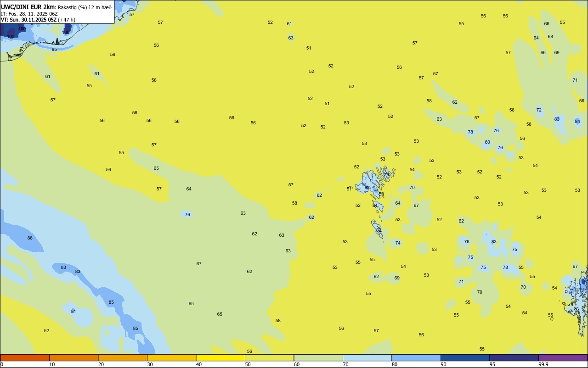Click the valid time line 'VT: Sun. 30.11.2025 05Z'
This screenshot has height=368, width=588.
(x=28, y=20)
